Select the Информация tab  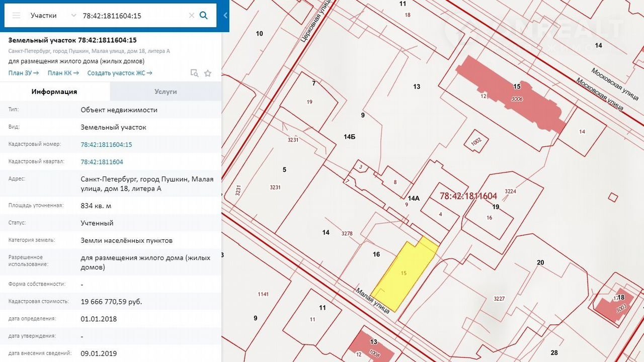point(54,92)
